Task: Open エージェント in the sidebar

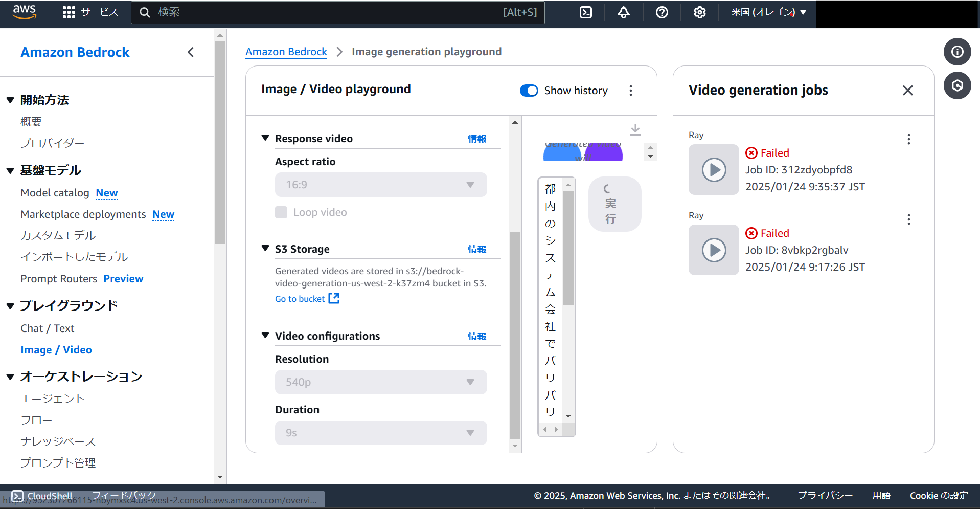Action: coord(53,399)
